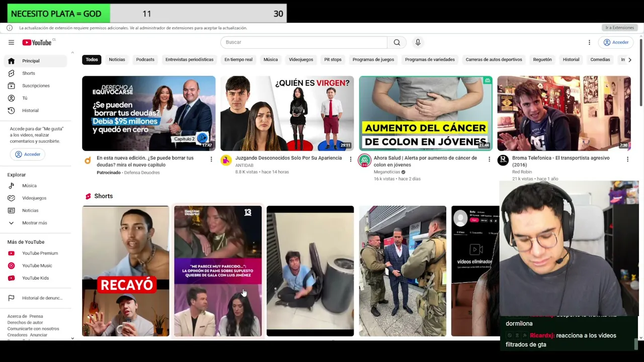Select the Programas de variedades chip
The height and width of the screenshot is (362, 644).
click(430, 60)
